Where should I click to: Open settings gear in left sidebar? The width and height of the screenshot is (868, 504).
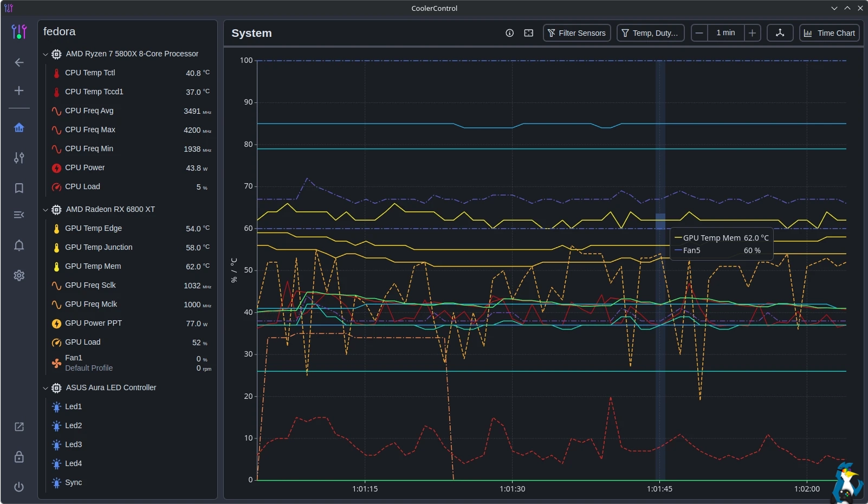pyautogui.click(x=19, y=275)
